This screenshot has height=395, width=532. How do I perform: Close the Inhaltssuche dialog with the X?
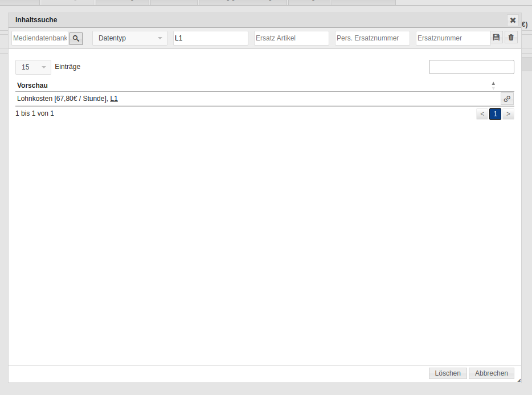(x=513, y=20)
